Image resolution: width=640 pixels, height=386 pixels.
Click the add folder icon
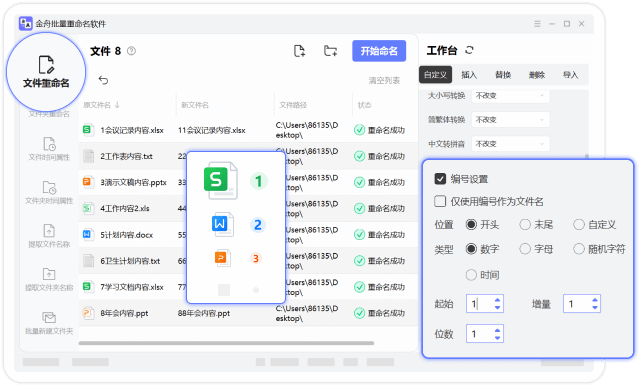tap(330, 51)
